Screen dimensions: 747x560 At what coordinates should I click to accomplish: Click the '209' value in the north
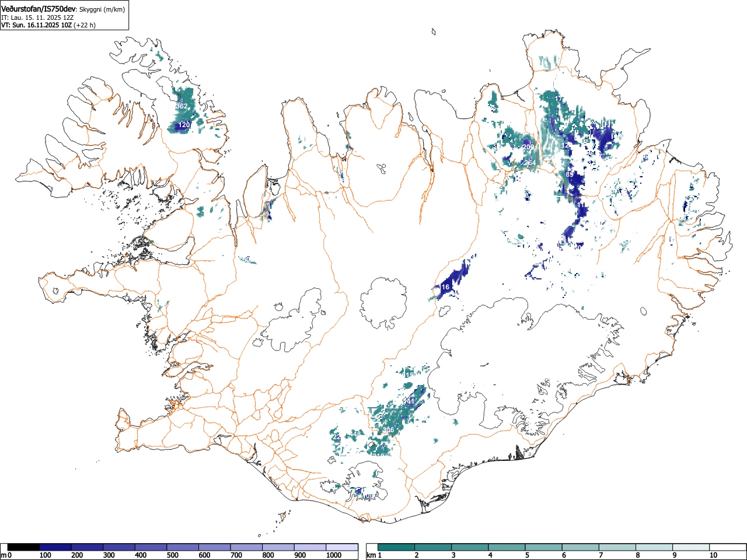528,146
